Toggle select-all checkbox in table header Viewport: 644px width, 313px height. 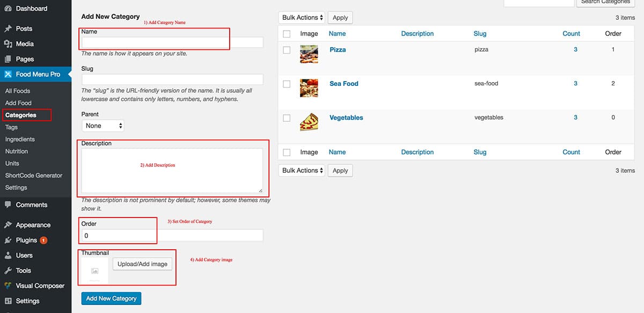pos(287,34)
